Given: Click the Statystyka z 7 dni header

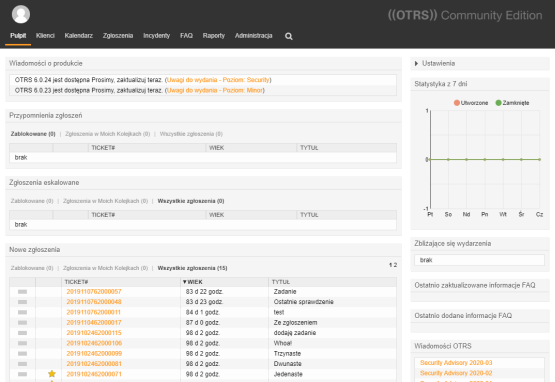Looking at the screenshot, I should pyautogui.click(x=441, y=84).
